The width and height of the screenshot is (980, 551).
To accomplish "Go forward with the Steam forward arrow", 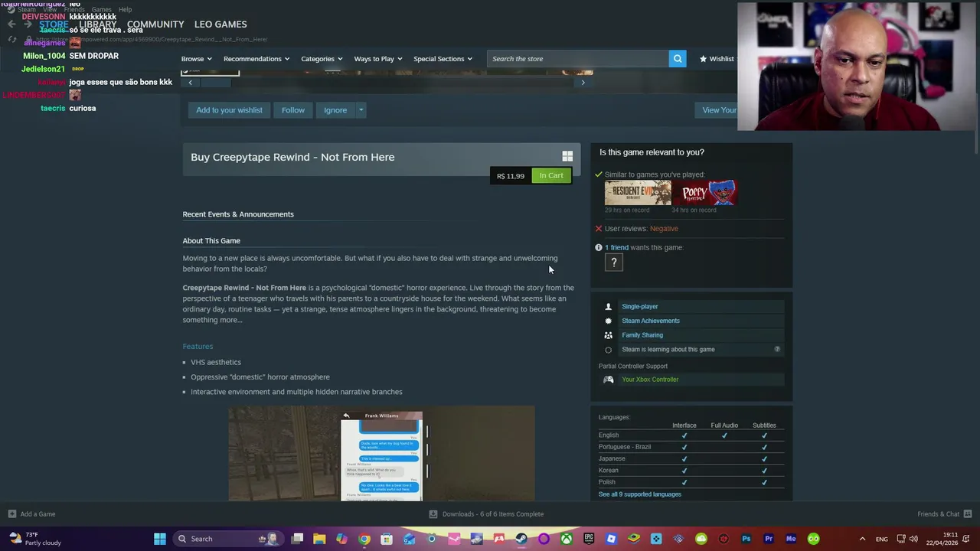I will point(28,24).
